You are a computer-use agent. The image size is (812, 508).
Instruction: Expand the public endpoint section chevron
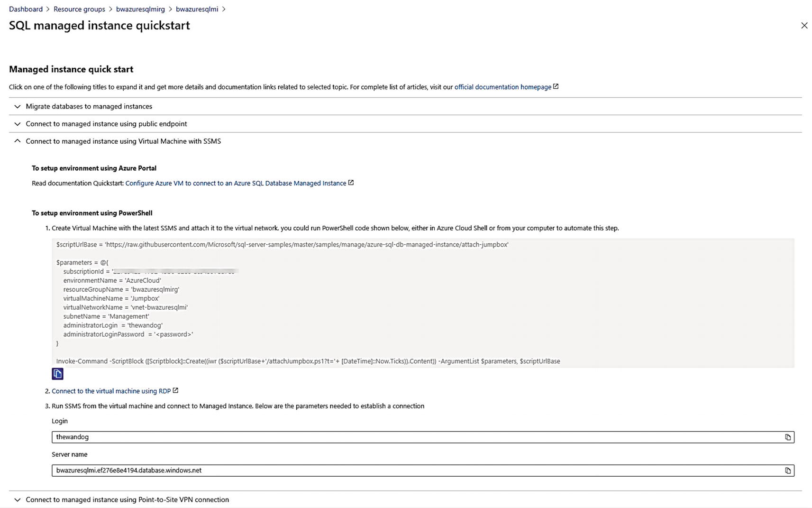(18, 124)
